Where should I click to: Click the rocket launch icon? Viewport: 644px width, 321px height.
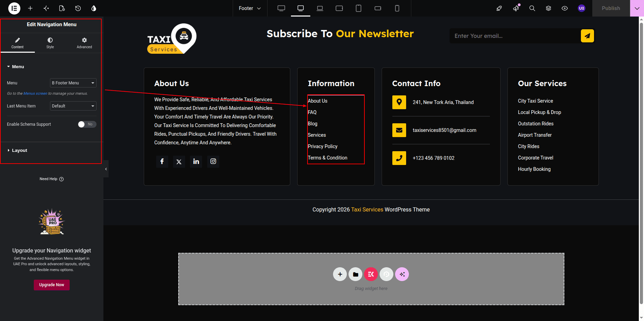pyautogui.click(x=499, y=8)
